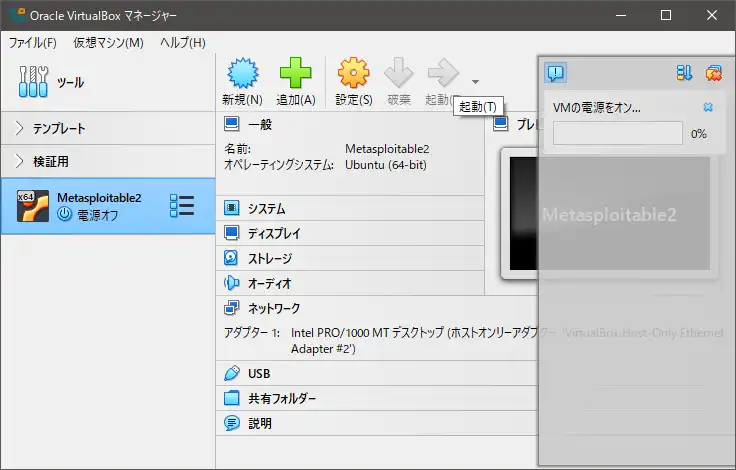
Task: Open the 仮想マシン(M) menu
Action: (108, 43)
